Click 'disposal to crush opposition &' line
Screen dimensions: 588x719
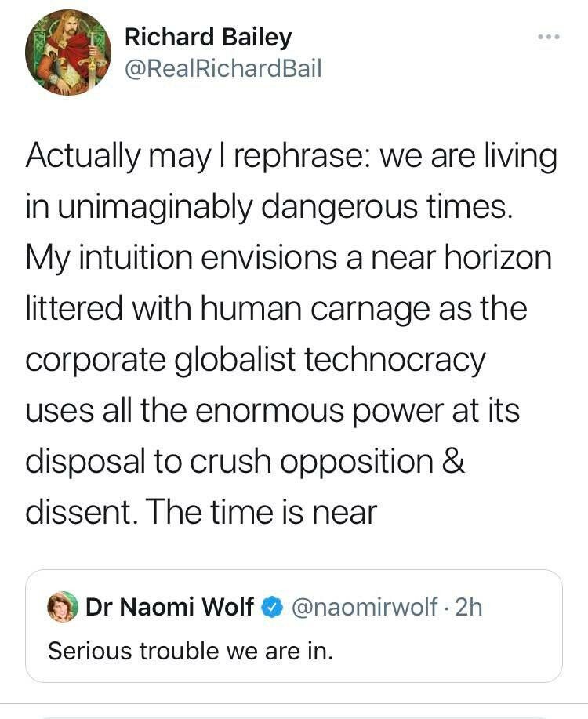[x=245, y=462]
